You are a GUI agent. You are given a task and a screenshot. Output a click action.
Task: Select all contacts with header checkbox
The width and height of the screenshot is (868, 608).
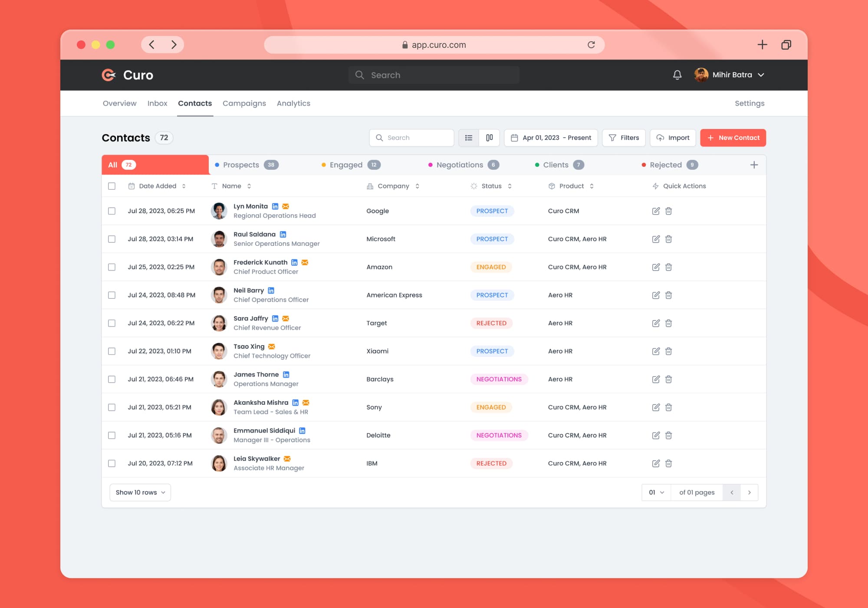(x=112, y=186)
